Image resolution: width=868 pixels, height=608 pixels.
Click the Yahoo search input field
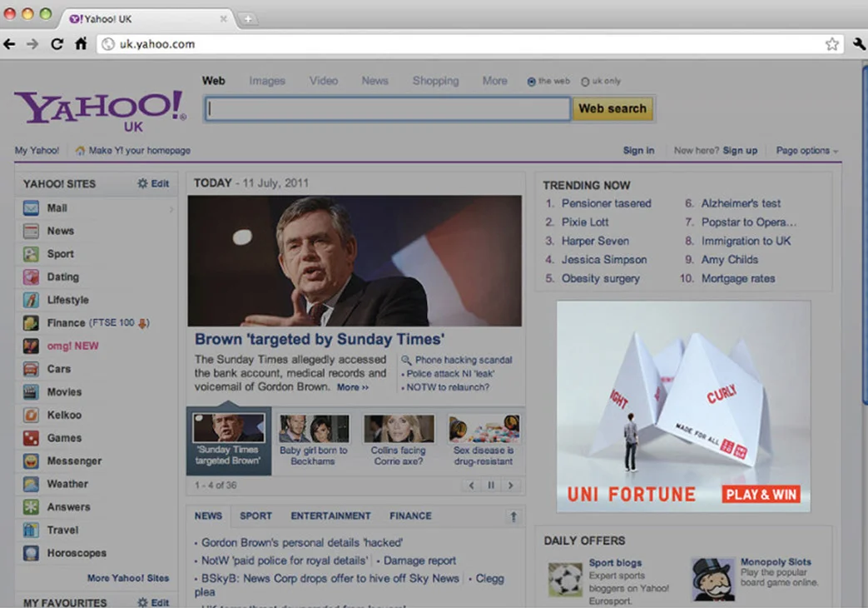388,108
